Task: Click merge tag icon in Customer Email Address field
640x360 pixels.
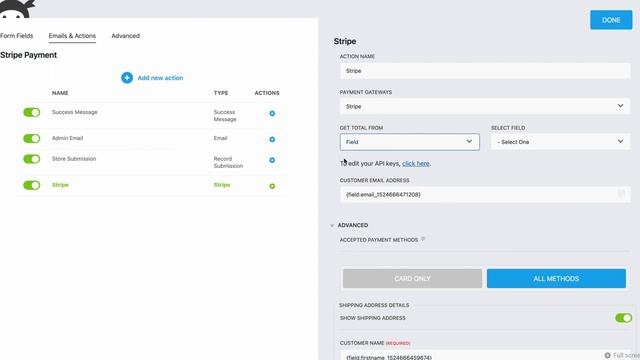Action: point(621,194)
